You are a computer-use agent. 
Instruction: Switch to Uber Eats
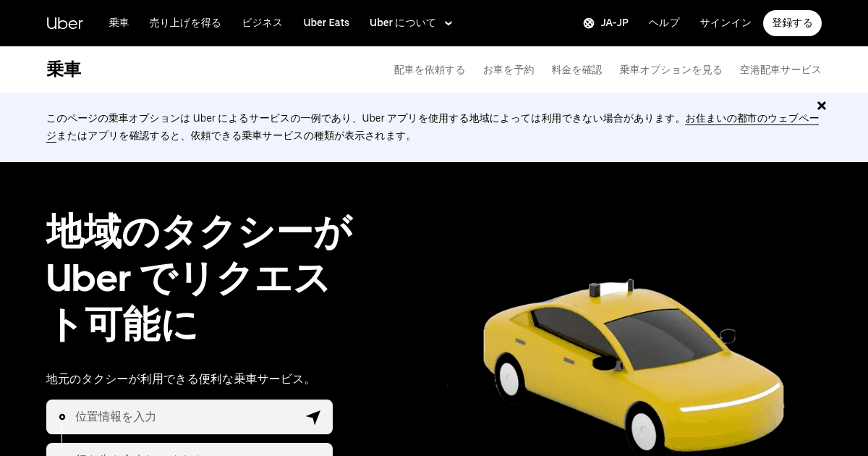click(x=326, y=22)
